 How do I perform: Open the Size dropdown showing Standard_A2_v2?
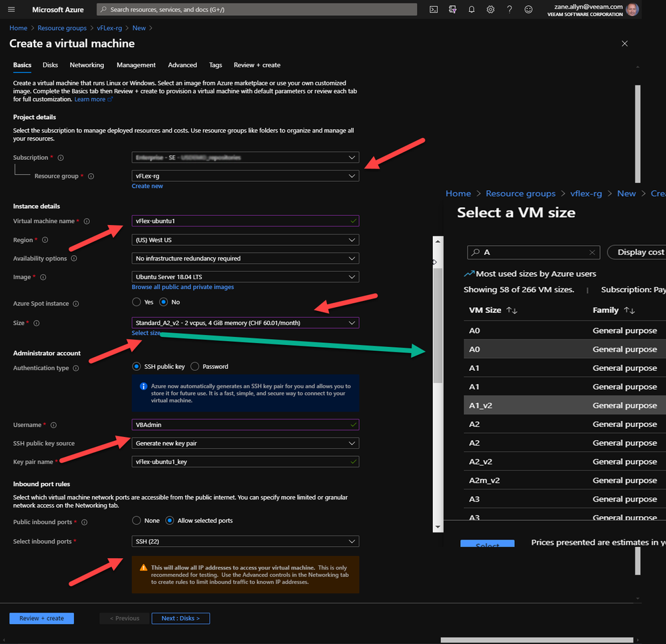[x=245, y=323]
